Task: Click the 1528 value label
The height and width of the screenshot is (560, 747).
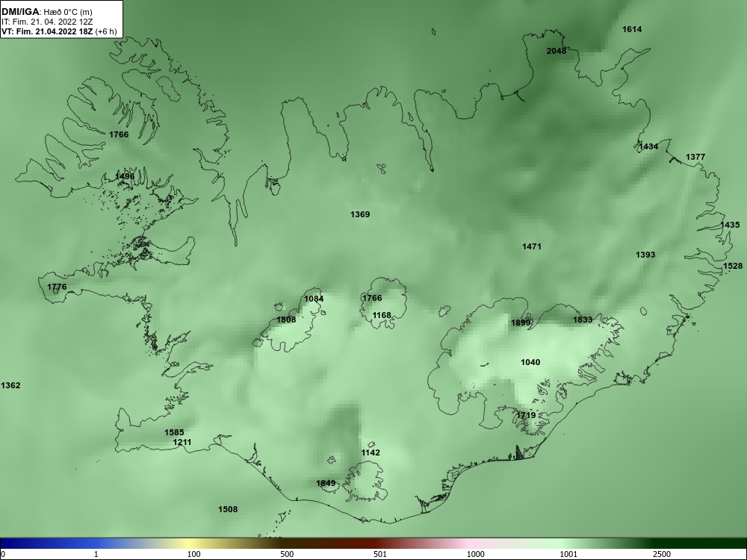Action: tap(733, 267)
